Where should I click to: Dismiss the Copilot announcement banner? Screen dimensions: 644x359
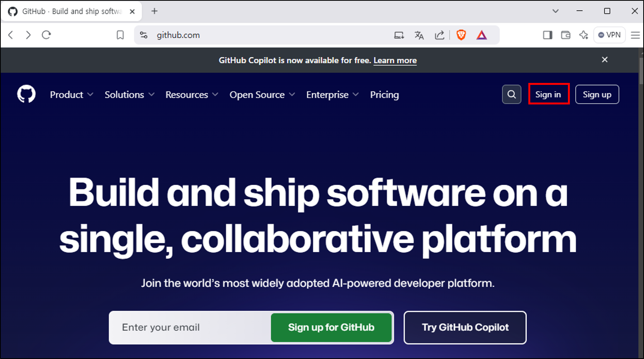tap(605, 60)
